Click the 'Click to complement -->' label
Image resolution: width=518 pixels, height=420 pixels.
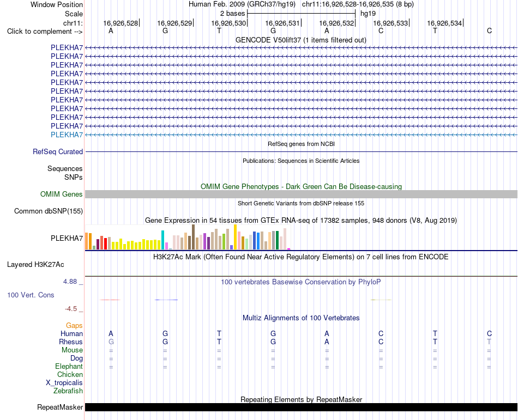coord(45,32)
